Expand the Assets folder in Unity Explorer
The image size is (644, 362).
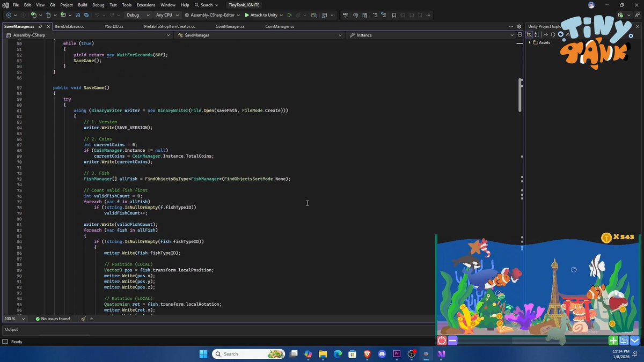(530, 42)
